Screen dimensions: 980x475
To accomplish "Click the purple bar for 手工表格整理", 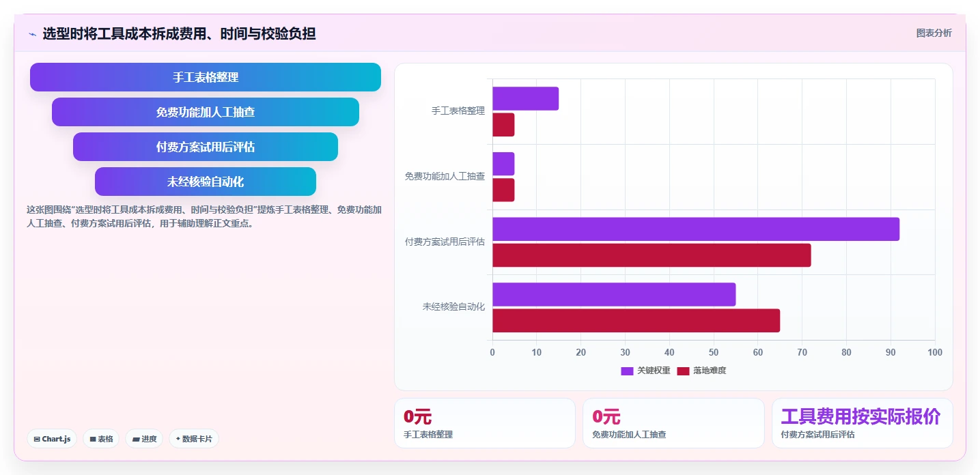I will click(525, 98).
